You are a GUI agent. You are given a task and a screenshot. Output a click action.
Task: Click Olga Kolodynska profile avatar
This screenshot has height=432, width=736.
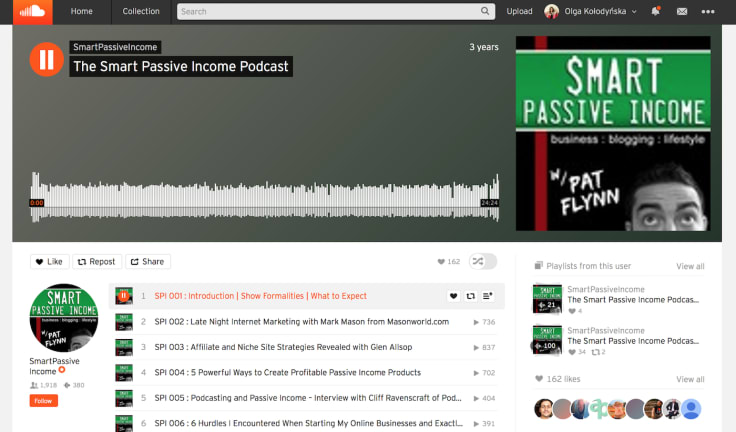552,11
